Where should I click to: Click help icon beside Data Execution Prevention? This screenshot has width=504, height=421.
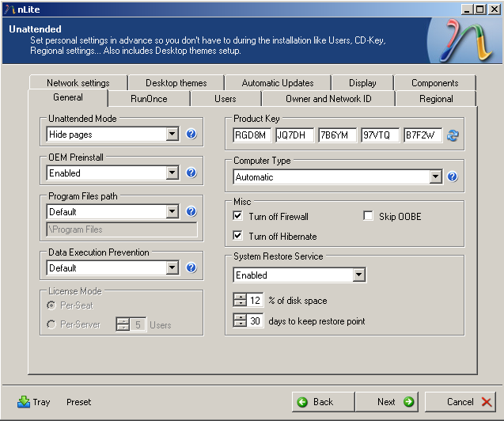pyautogui.click(x=191, y=267)
